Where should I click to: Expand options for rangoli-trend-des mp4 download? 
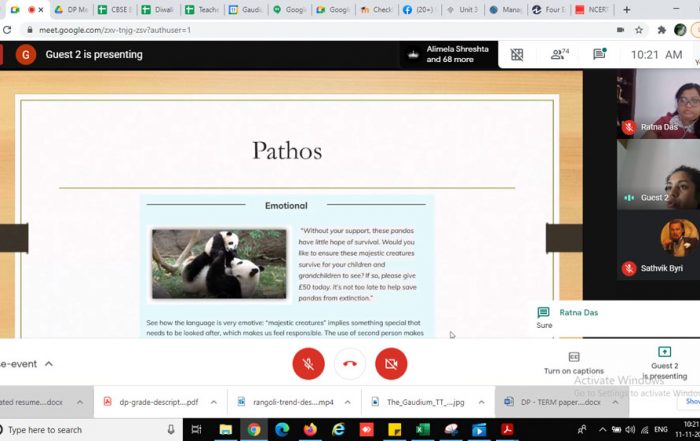coord(347,402)
